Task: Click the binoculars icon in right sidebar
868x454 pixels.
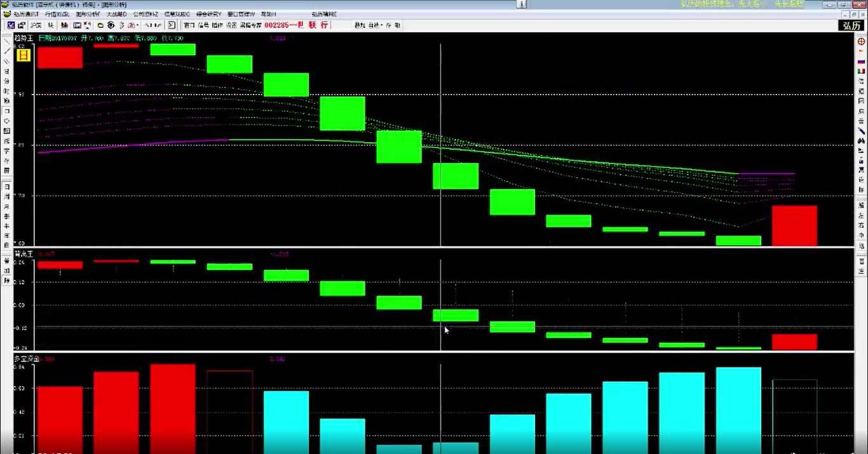Action: pyautogui.click(x=861, y=140)
